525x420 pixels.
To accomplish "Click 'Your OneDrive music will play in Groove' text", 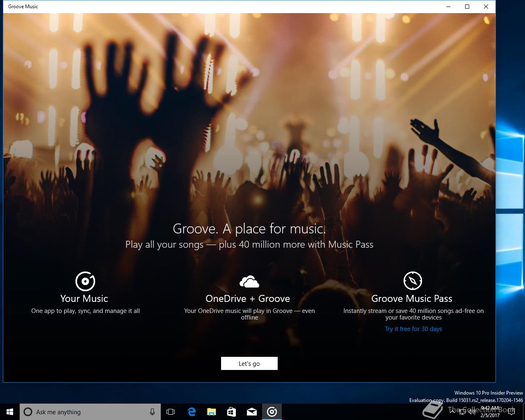I will click(249, 314).
